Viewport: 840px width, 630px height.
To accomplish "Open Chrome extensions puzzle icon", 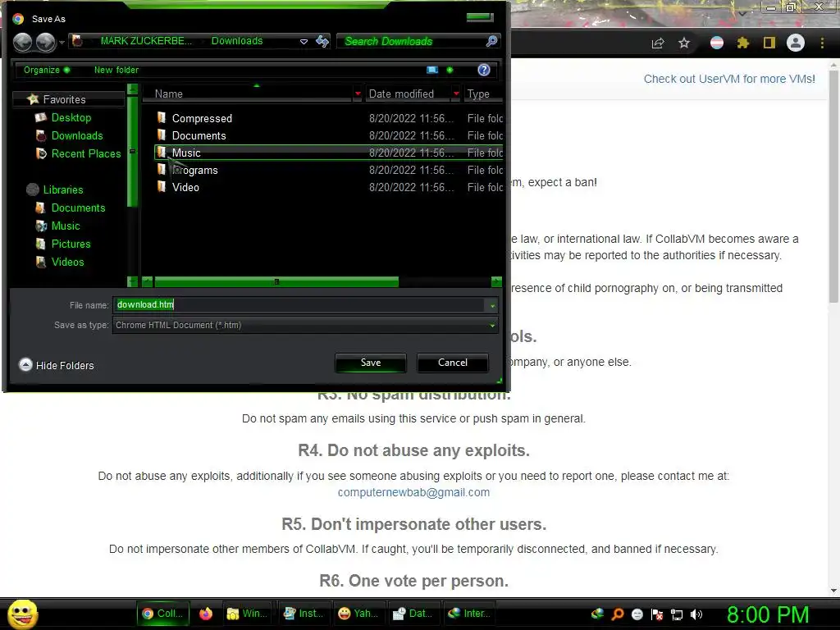I will click(x=743, y=43).
